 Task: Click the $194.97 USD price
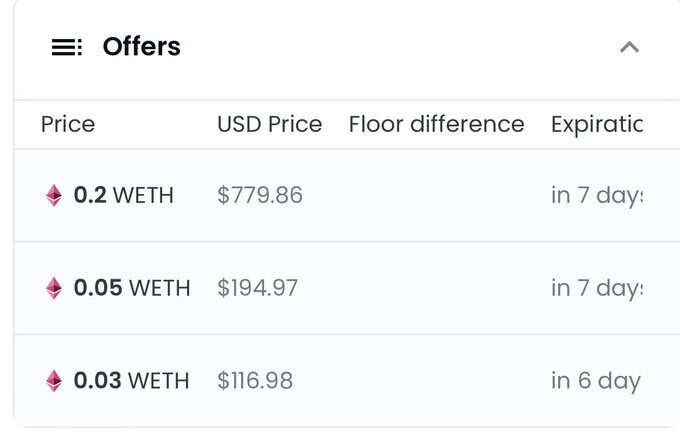tap(257, 289)
